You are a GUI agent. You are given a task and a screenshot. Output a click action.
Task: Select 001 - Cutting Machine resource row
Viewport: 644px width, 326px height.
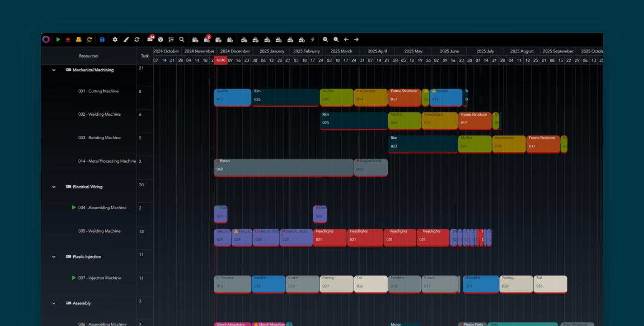point(98,91)
